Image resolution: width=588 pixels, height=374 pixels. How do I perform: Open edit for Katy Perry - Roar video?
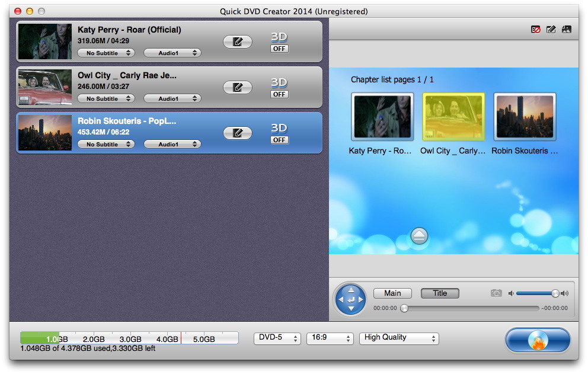coord(237,41)
